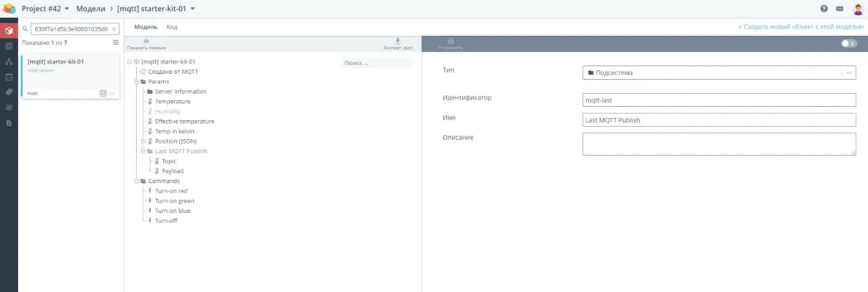Open the network hierarchy icon in left sidebar

click(9, 62)
